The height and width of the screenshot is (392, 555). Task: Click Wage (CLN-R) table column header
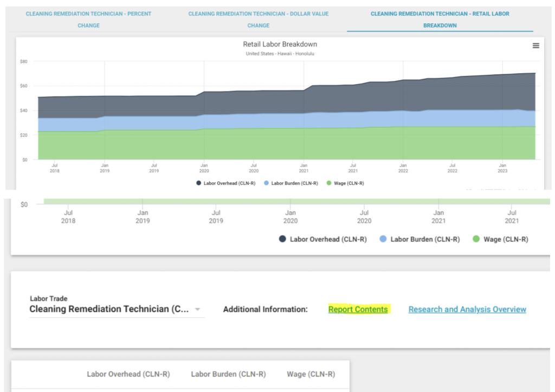pyautogui.click(x=311, y=374)
